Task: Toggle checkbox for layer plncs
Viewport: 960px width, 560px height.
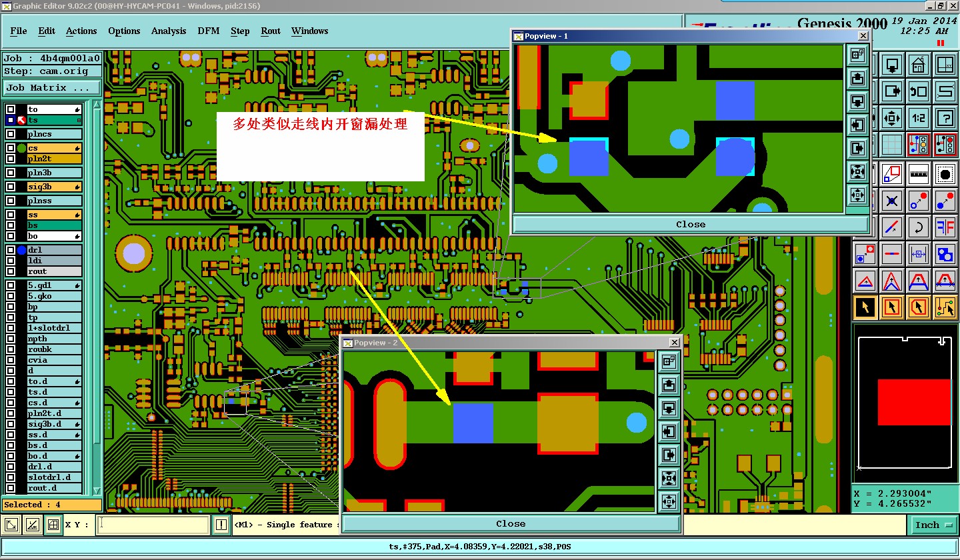Action: 11,134
